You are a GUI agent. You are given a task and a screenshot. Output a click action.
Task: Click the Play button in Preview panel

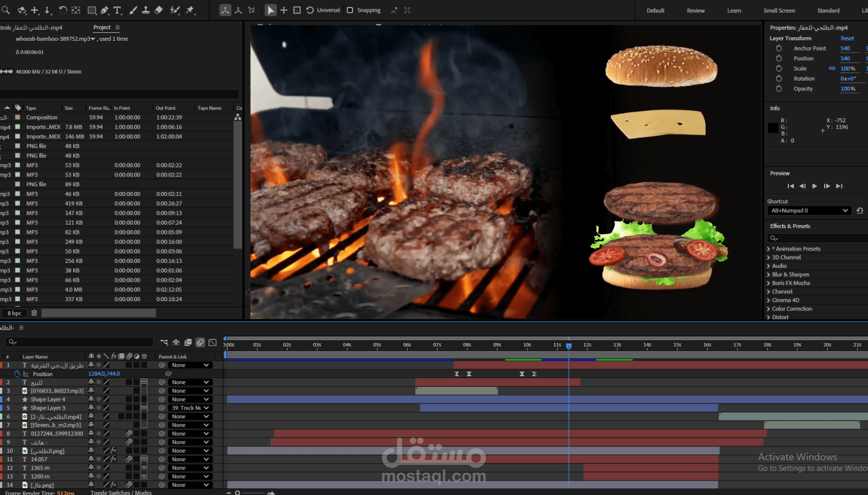coord(814,186)
